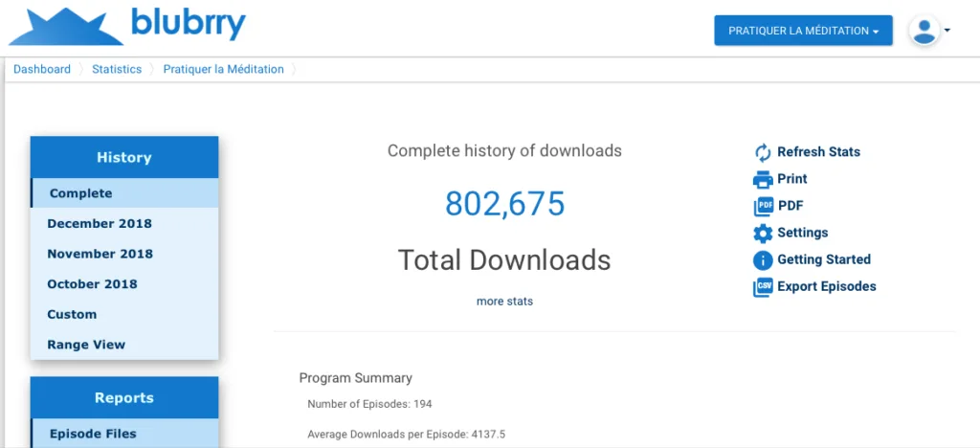The height and width of the screenshot is (448, 980).
Task: Open the Statistics breadcrumb link
Action: 117,69
